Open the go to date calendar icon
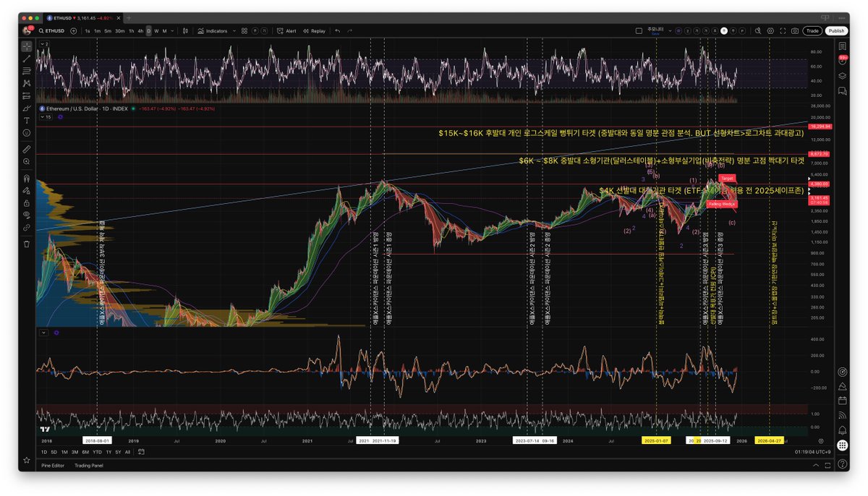868x496 pixels. tap(141, 451)
